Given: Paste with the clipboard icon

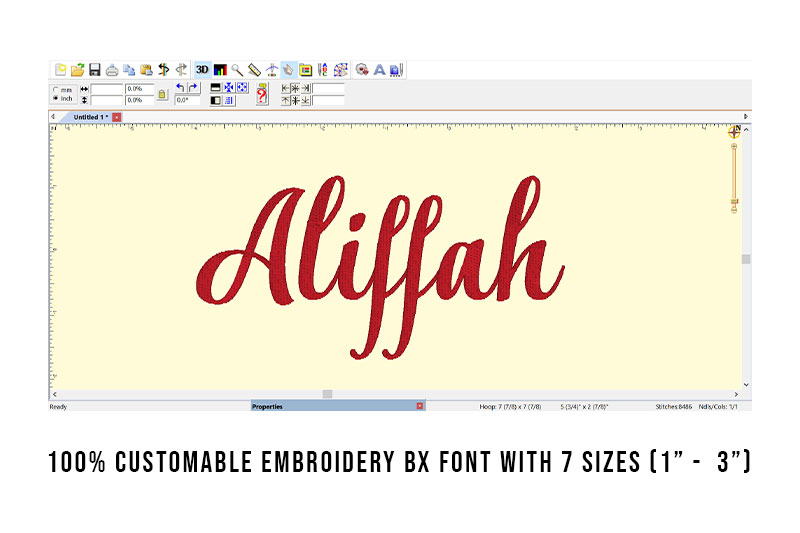Looking at the screenshot, I should (x=146, y=70).
